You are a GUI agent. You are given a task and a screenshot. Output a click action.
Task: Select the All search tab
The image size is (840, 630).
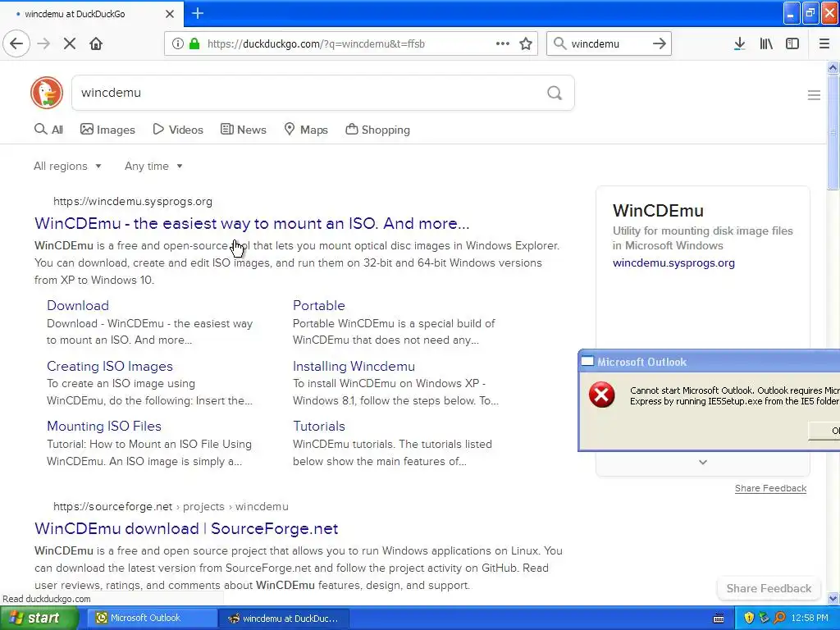48,130
